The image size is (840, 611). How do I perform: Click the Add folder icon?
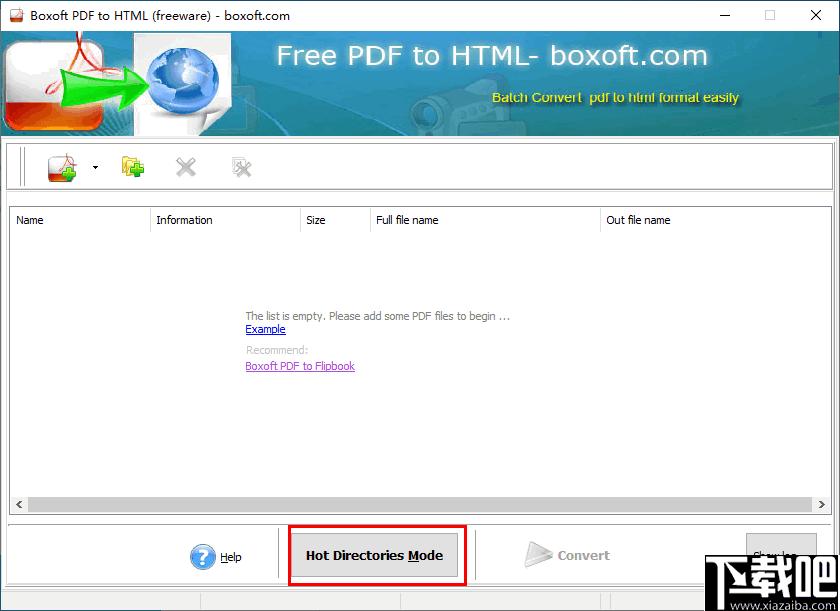[133, 167]
